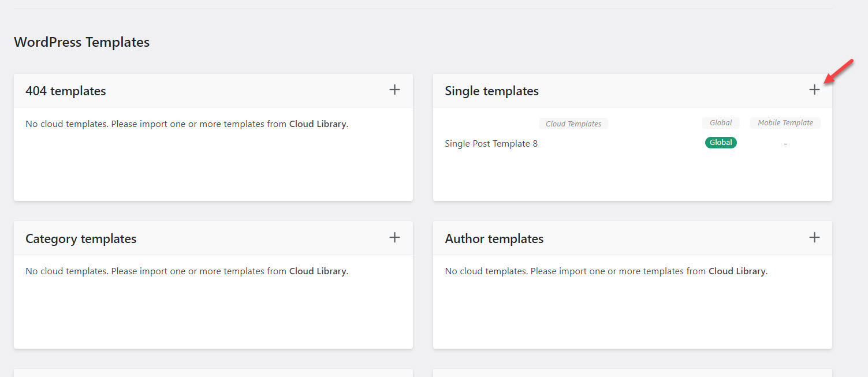Screen dimensions: 868x377
Task: Click the Single templates card title
Action: tap(491, 91)
